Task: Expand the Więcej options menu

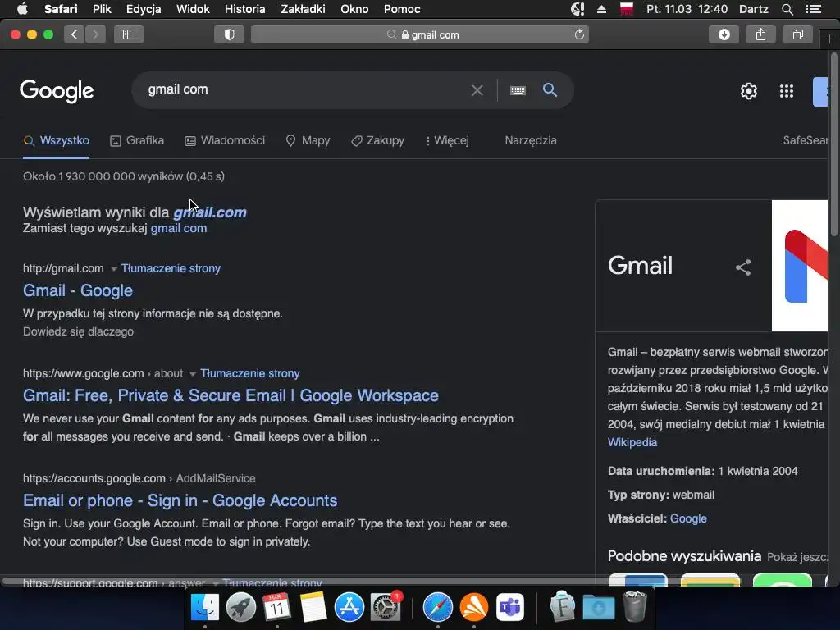Action: tap(447, 141)
